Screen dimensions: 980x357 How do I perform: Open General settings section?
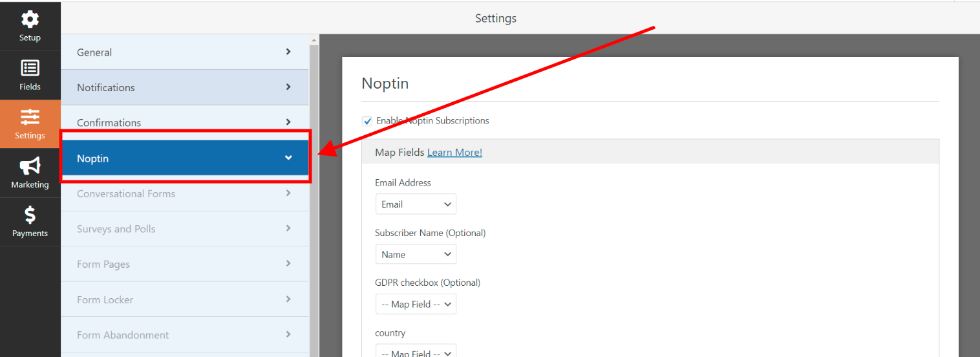click(x=185, y=52)
